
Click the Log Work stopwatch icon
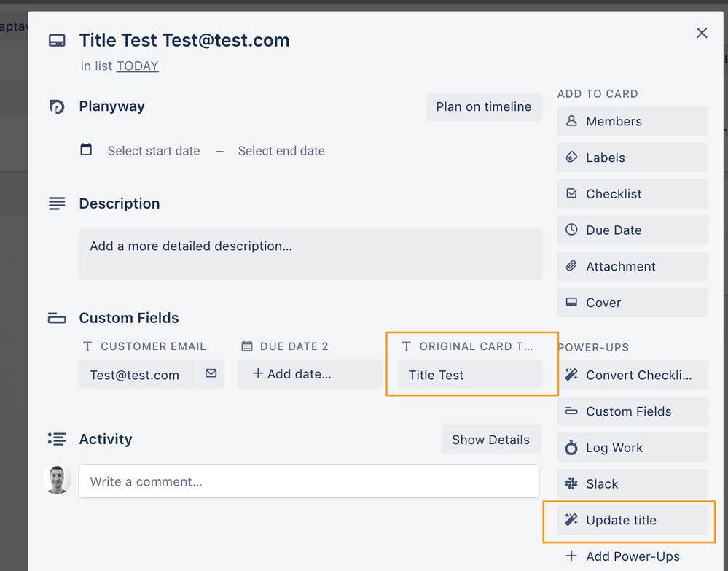pos(572,448)
